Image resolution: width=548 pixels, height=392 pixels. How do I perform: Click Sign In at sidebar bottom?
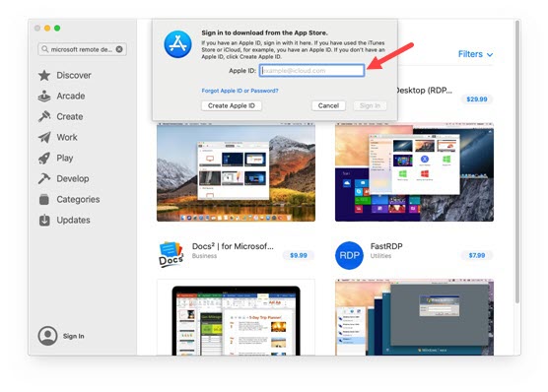click(x=73, y=336)
